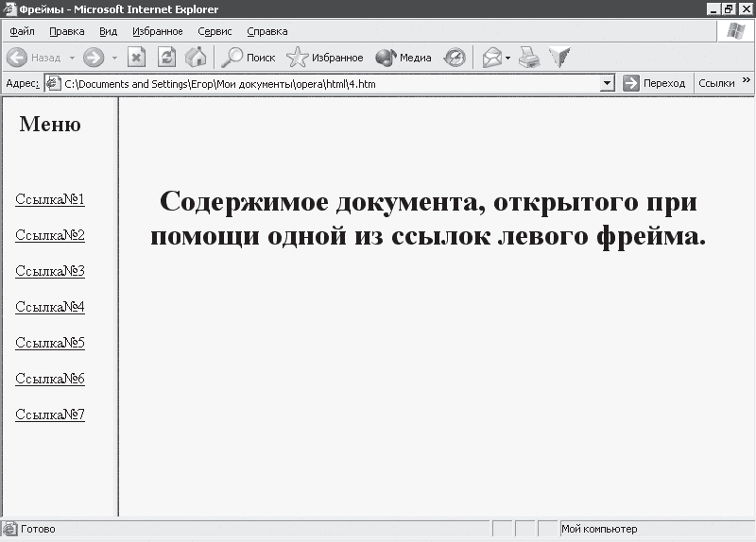Click the Stop loading icon in toolbar
The width and height of the screenshot is (756, 542).
coord(136,58)
